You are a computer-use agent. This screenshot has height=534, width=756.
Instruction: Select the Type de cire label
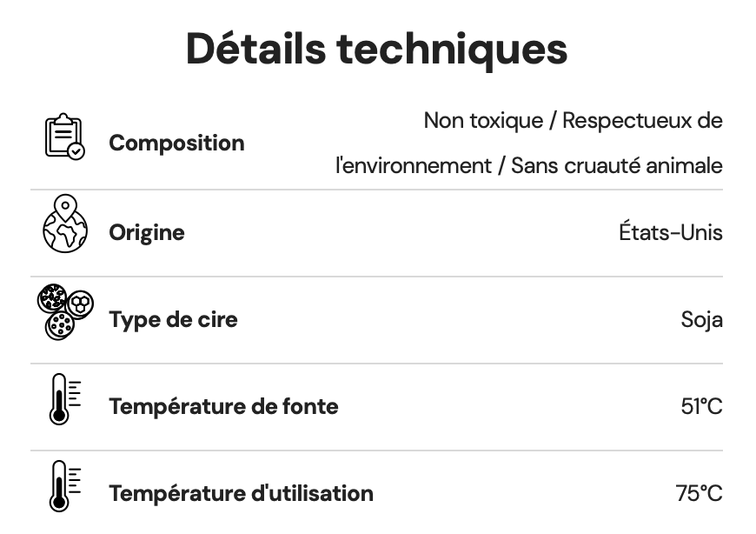[x=173, y=320]
